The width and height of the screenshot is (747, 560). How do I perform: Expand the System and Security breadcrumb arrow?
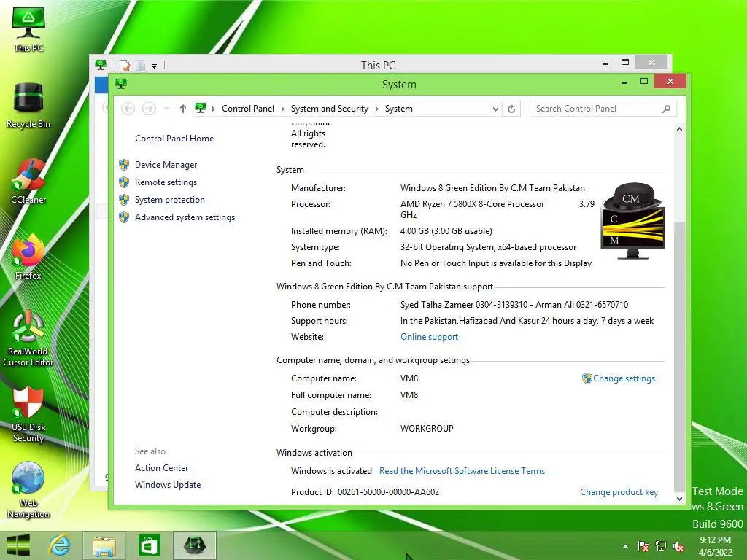pyautogui.click(x=376, y=109)
